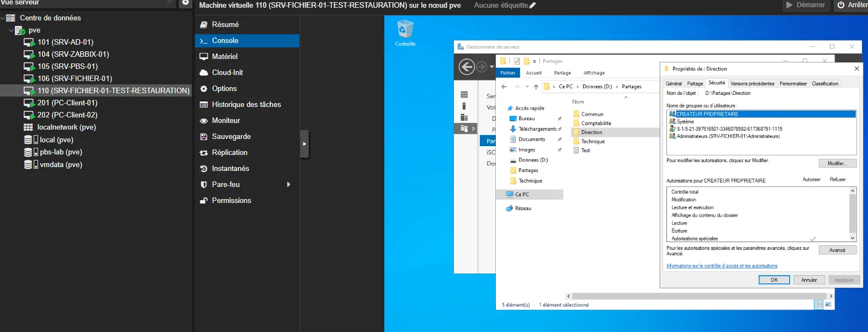Click the settings gear in server view header
868x332 pixels.
pos(186,3)
